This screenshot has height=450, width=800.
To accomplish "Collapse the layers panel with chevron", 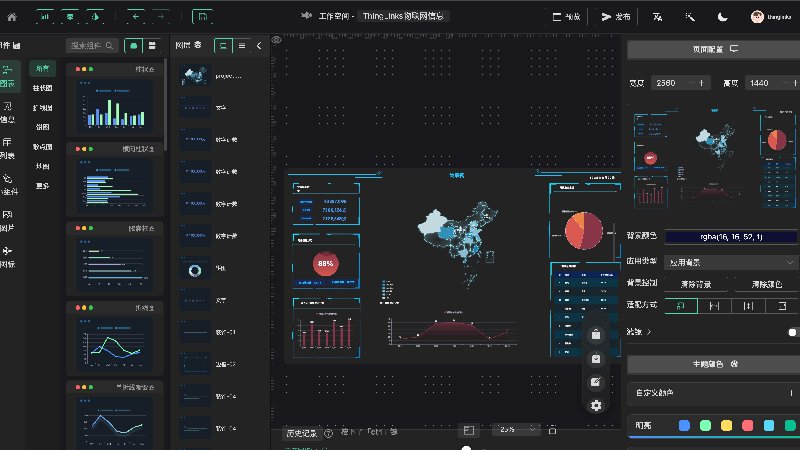I will tap(259, 46).
